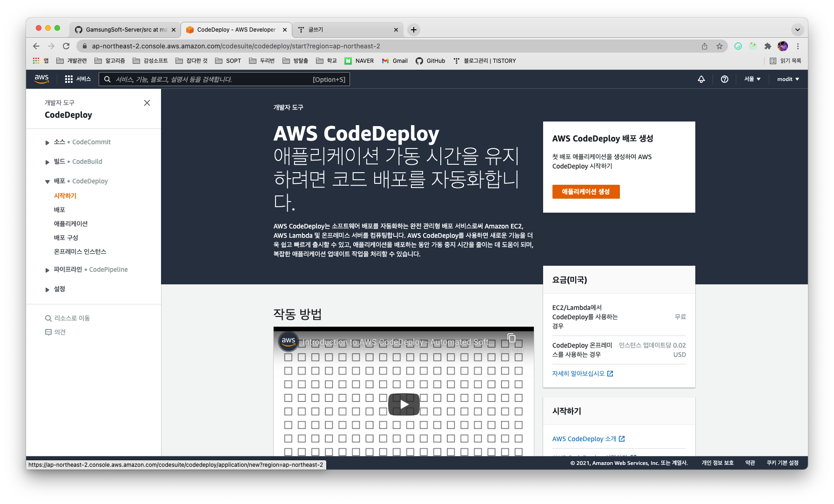Open the TISTORY blog management bookmark
834x504 pixels.
tap(485, 61)
